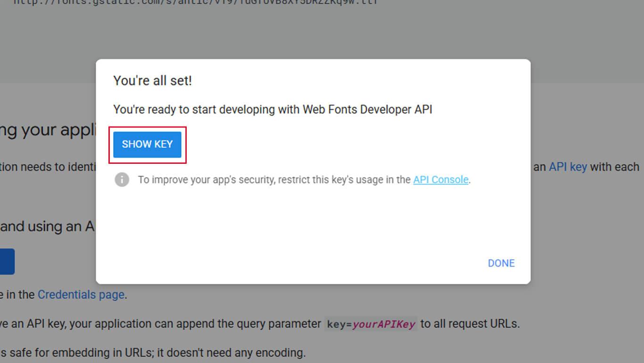Click the partially hidden blue button at left

[x=7, y=262]
